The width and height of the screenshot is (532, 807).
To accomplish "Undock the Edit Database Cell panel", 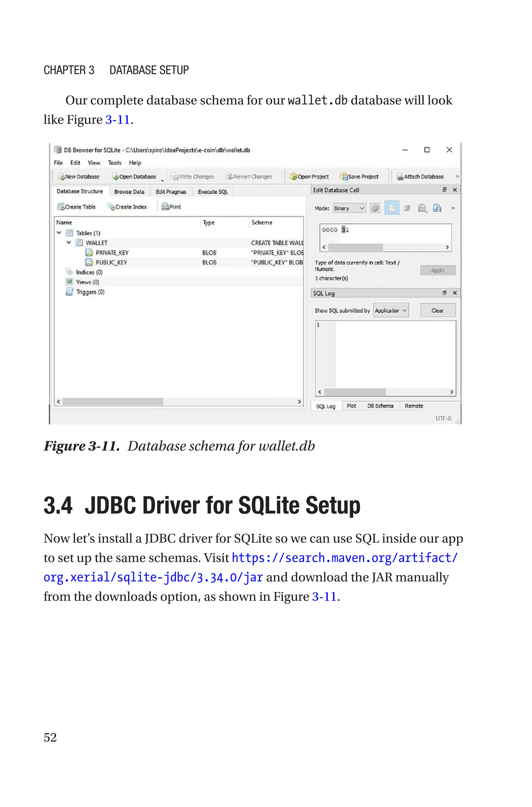I will pos(444,190).
